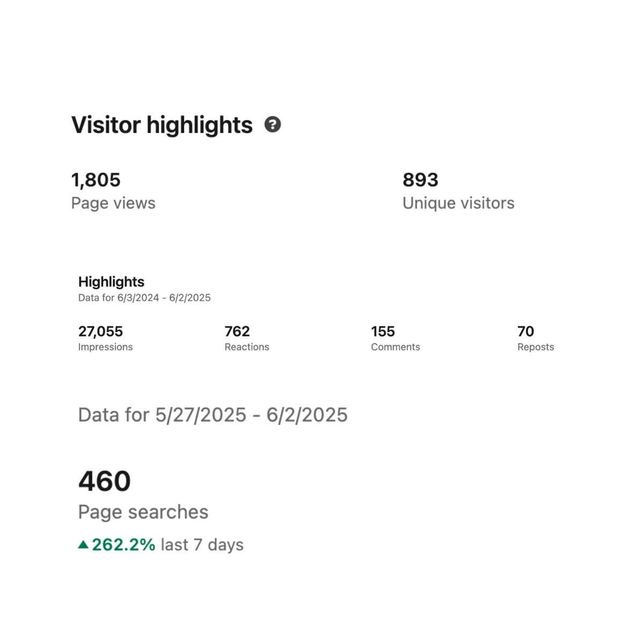Select the Unique visitors label
The width and height of the screenshot is (644, 644).
pos(458,203)
